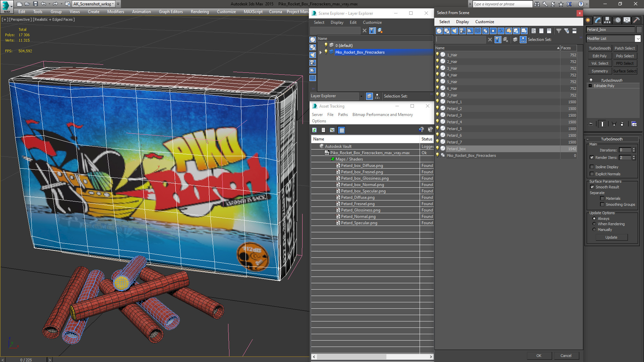Open Redo history dropdown arrow
644x362 pixels.
tap(61, 4)
